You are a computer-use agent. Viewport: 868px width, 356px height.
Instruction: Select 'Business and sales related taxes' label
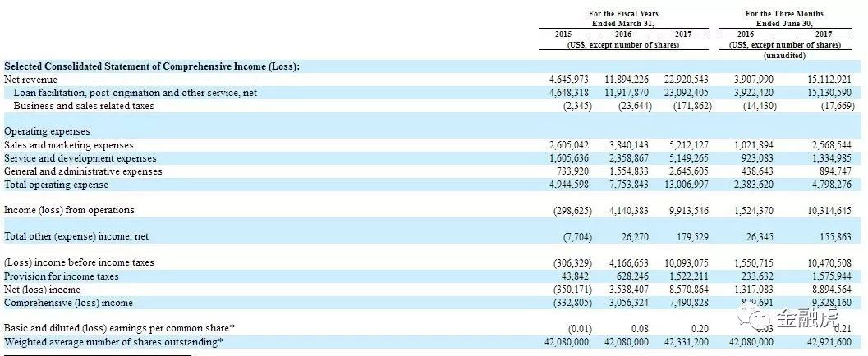[84, 106]
